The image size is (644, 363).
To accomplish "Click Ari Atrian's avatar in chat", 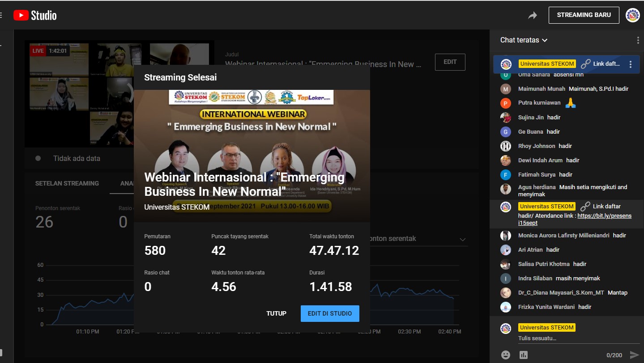I will click(506, 250).
